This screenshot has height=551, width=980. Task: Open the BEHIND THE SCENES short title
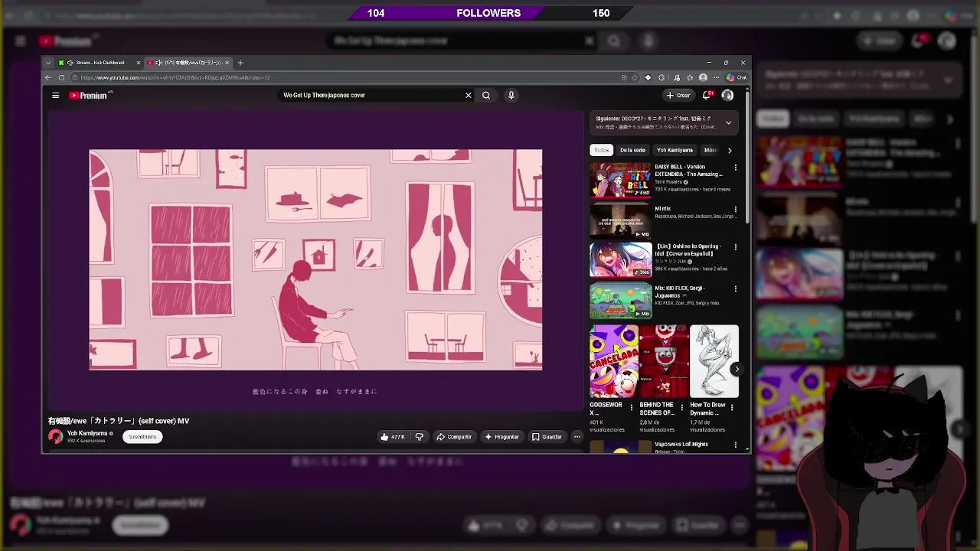coord(657,409)
